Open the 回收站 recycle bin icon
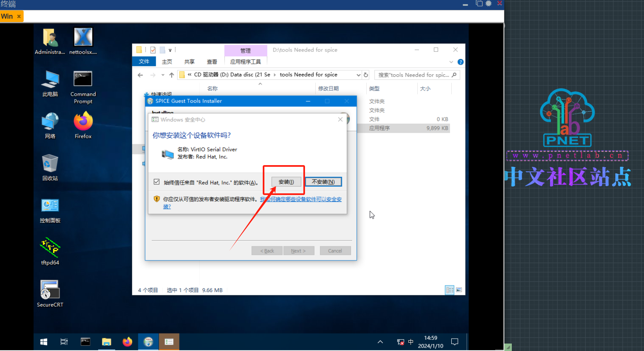Viewport: 644px width, 351px height. [x=50, y=168]
